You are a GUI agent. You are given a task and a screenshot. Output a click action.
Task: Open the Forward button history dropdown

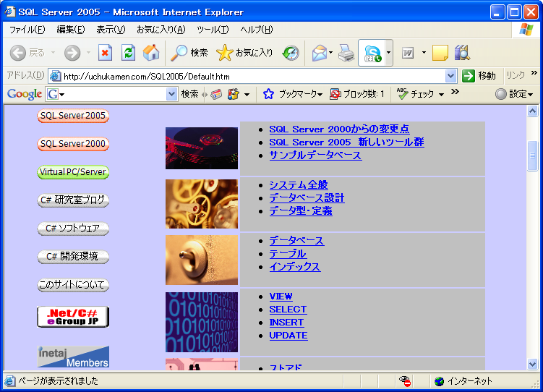88,53
